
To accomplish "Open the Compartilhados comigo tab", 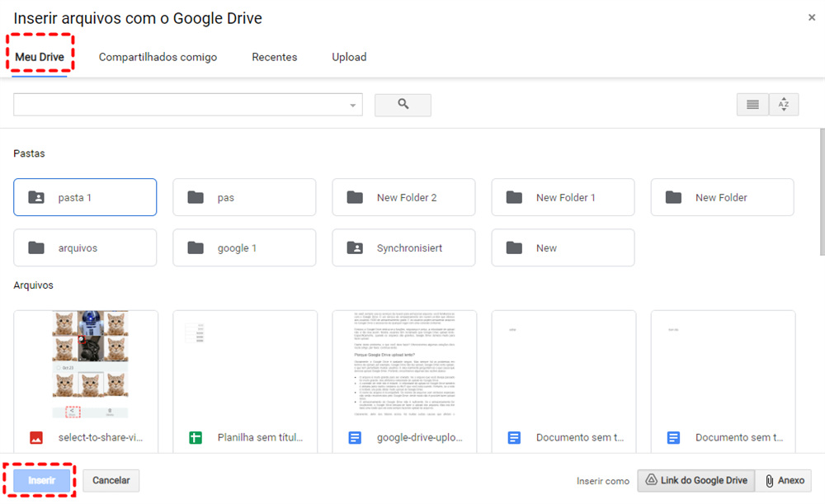I will click(158, 58).
